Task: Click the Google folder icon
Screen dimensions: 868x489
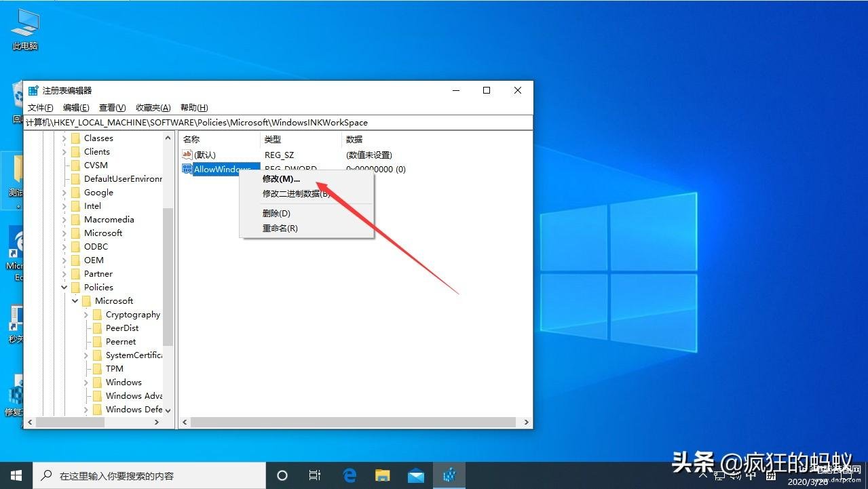Action: tap(75, 193)
